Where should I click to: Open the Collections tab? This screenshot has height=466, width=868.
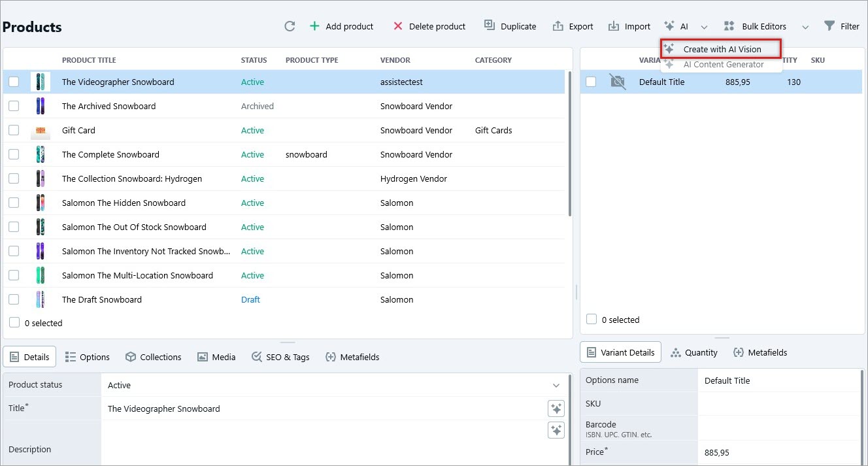coord(153,357)
